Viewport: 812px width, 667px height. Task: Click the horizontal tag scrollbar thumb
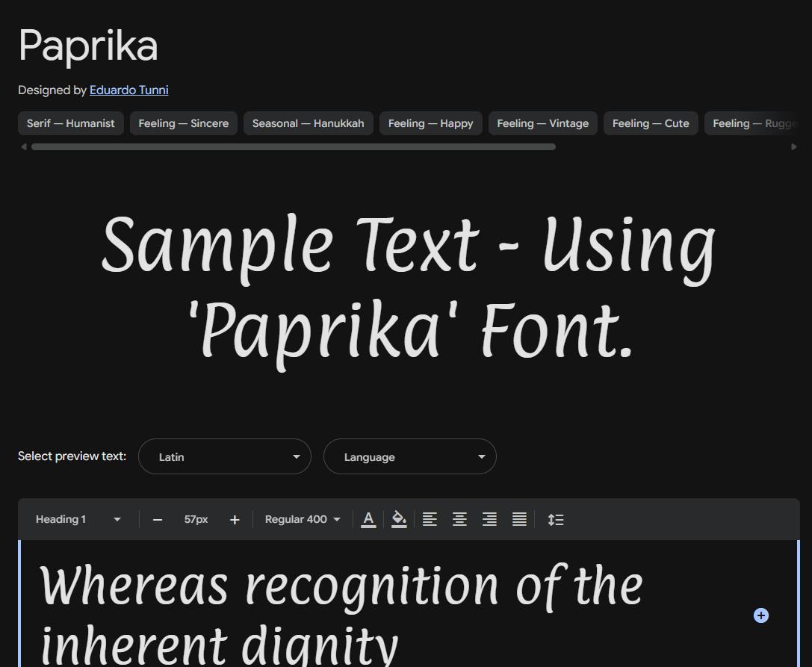pos(294,147)
